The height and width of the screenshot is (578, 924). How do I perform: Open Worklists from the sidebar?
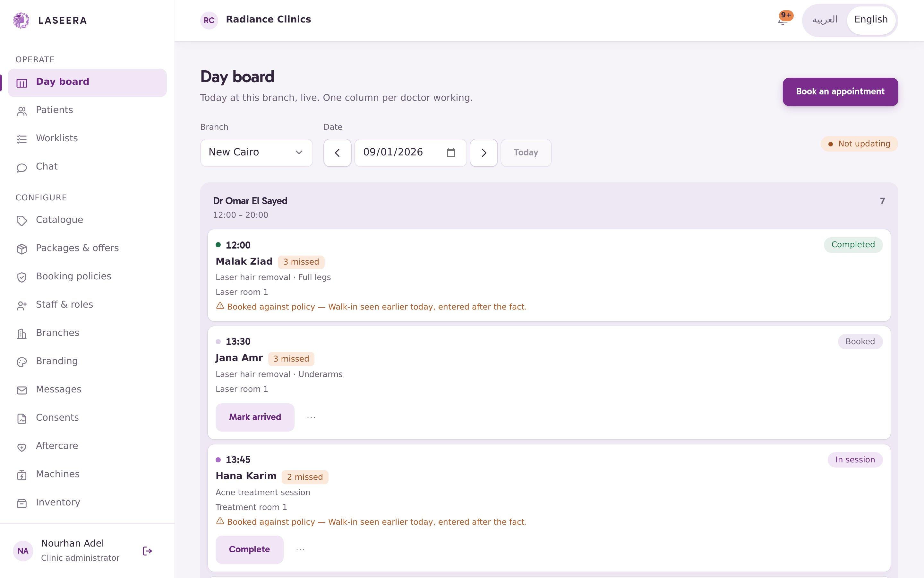(x=87, y=139)
